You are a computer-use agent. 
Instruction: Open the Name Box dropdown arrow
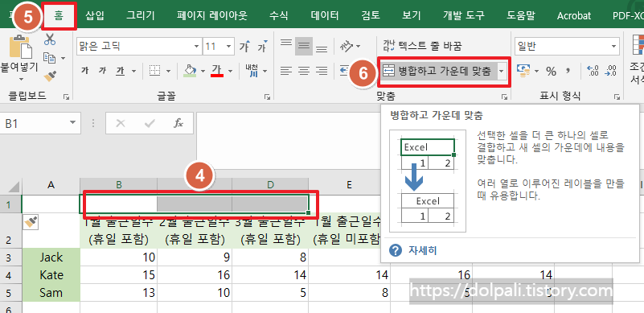pos(72,122)
